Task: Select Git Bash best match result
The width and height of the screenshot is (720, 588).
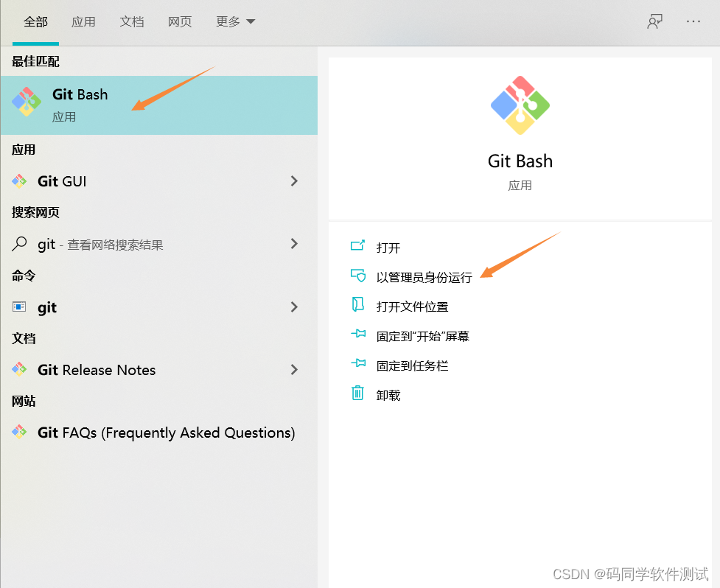Action: pos(159,105)
